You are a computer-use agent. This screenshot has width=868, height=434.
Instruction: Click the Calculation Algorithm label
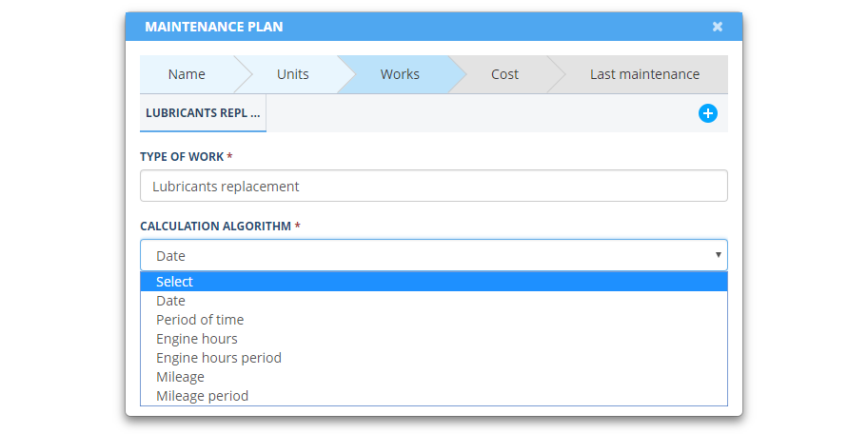tap(220, 227)
